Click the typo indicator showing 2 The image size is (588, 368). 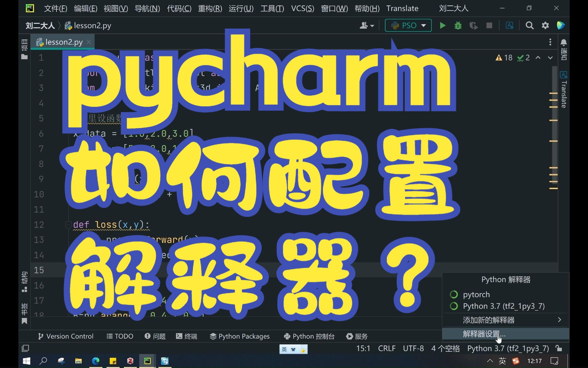[523, 58]
